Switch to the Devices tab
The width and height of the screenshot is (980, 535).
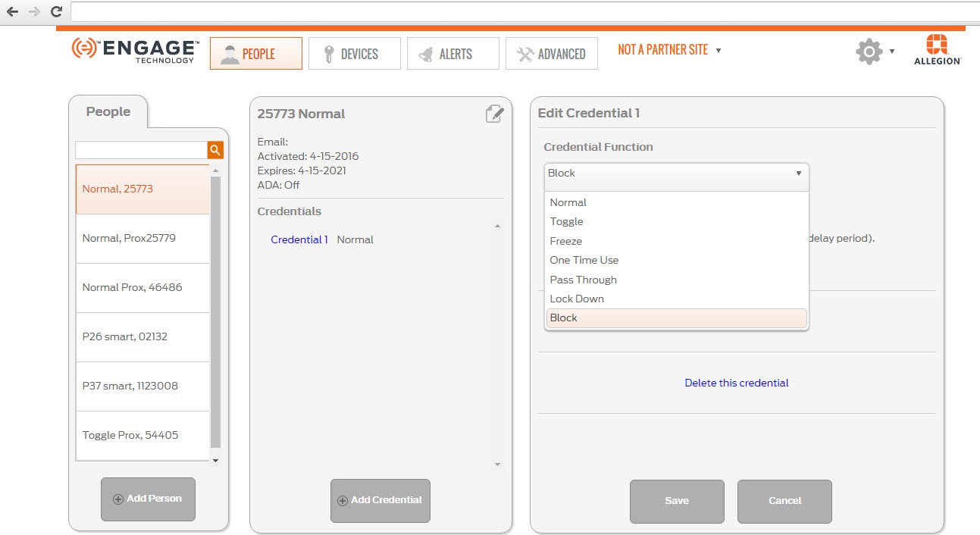coord(354,54)
